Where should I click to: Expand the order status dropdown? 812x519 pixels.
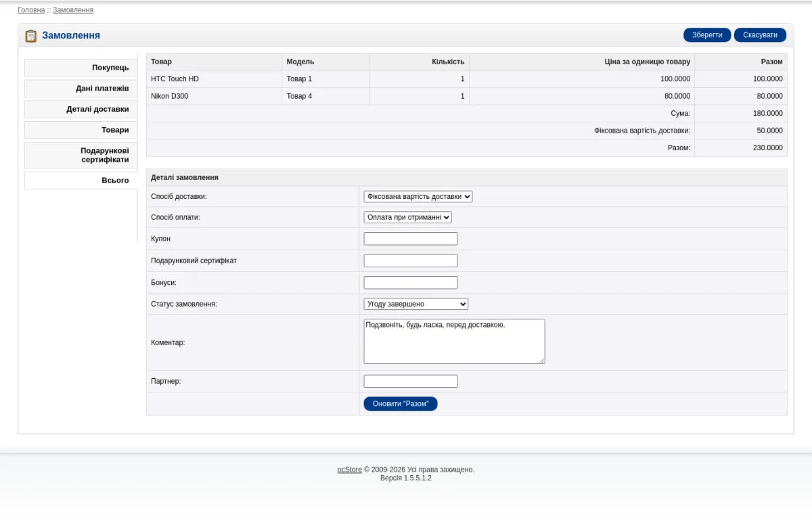(x=416, y=304)
